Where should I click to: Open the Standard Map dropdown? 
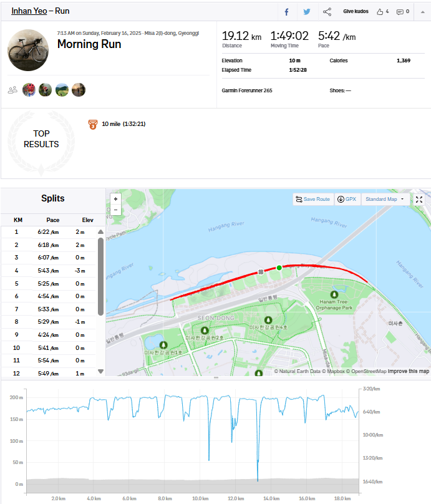[x=384, y=200]
